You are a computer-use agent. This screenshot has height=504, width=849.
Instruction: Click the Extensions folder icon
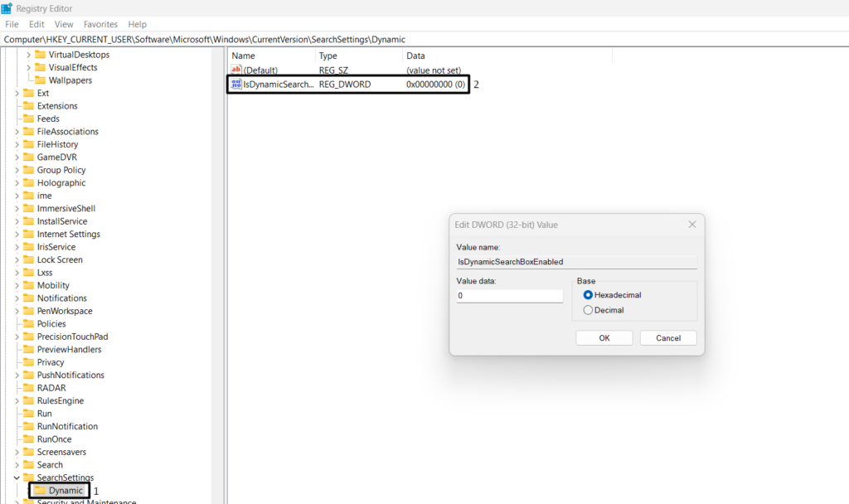click(x=29, y=105)
